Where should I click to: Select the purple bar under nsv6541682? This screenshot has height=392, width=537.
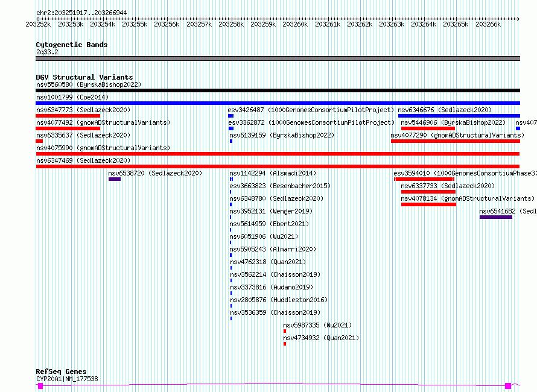(496, 217)
